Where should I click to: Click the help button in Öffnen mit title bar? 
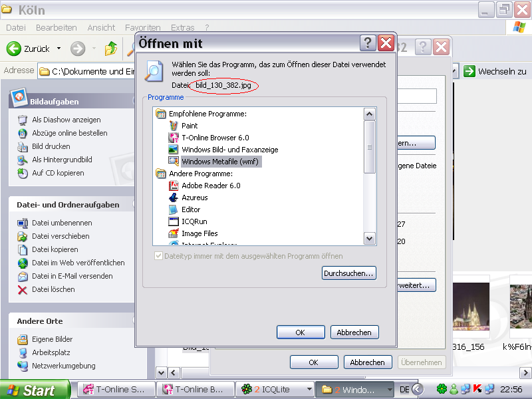tap(368, 43)
